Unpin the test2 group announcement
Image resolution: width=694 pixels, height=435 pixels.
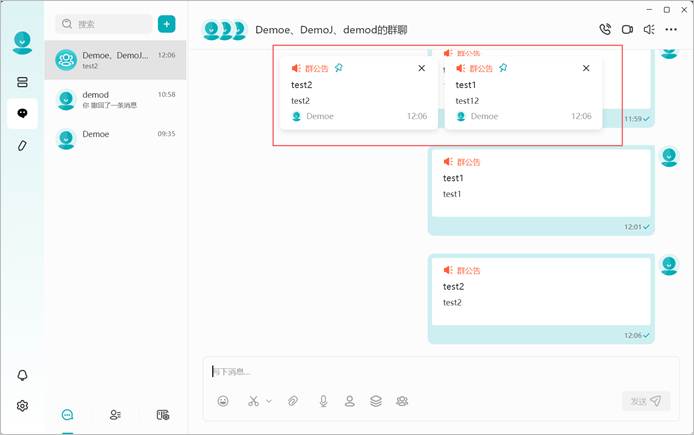[339, 68]
